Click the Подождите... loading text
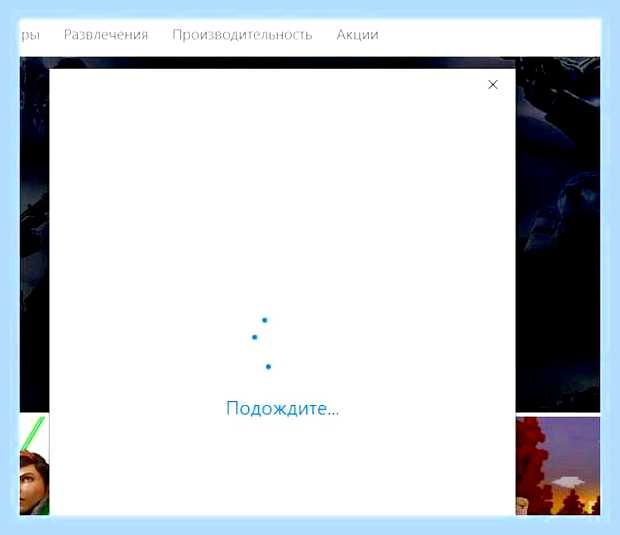Image resolution: width=620 pixels, height=535 pixels. [282, 408]
